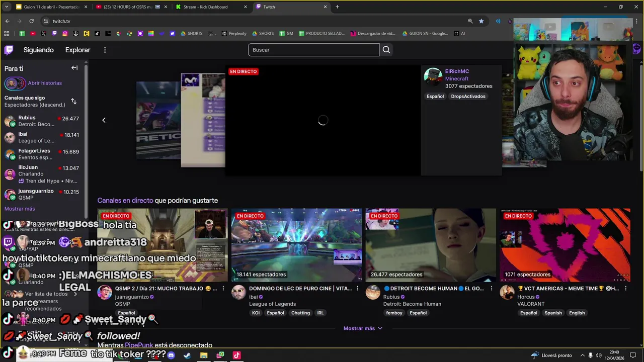
Task: Open the PRODUCTO SELLAD... bookmark
Action: point(321,34)
